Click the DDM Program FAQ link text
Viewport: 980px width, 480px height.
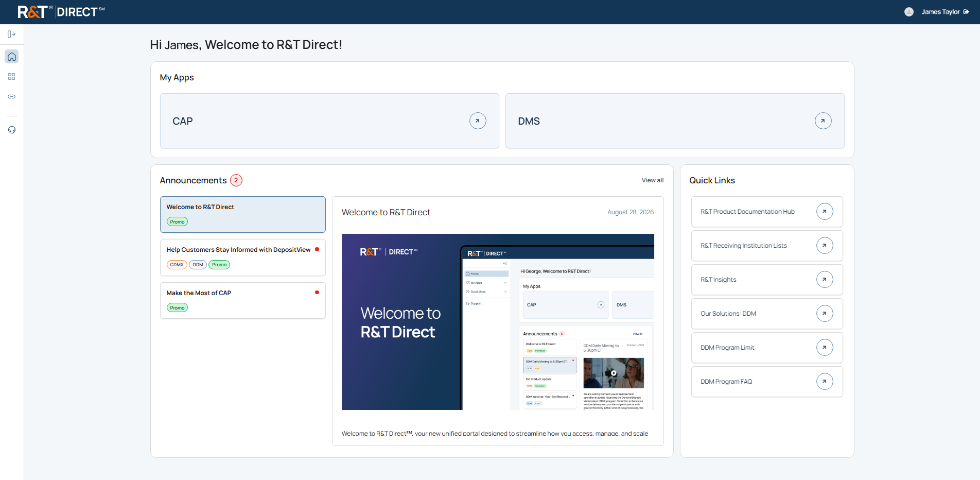click(726, 382)
